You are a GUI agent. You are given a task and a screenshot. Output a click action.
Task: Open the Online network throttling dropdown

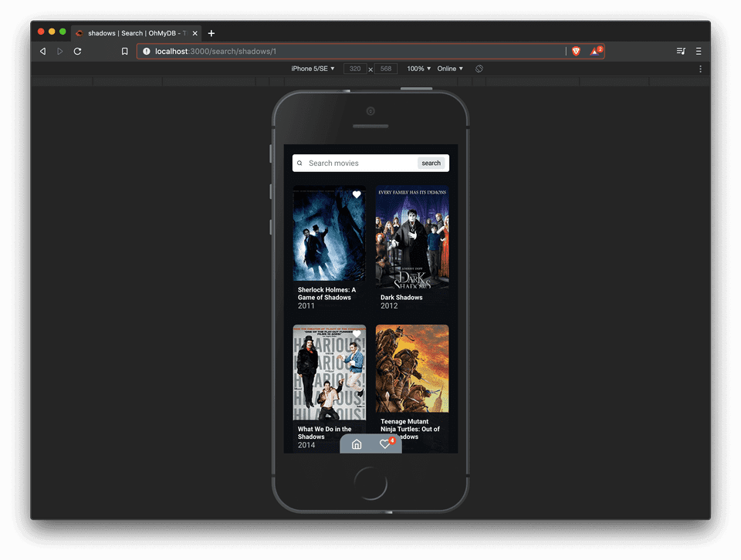tap(450, 69)
